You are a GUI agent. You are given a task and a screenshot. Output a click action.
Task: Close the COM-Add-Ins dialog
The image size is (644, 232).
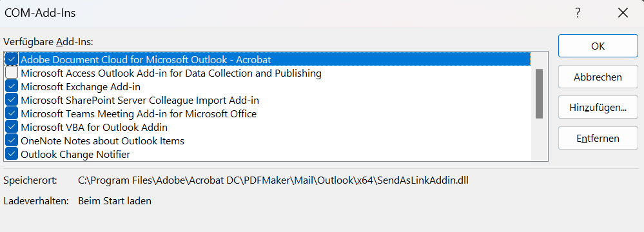coord(623,13)
